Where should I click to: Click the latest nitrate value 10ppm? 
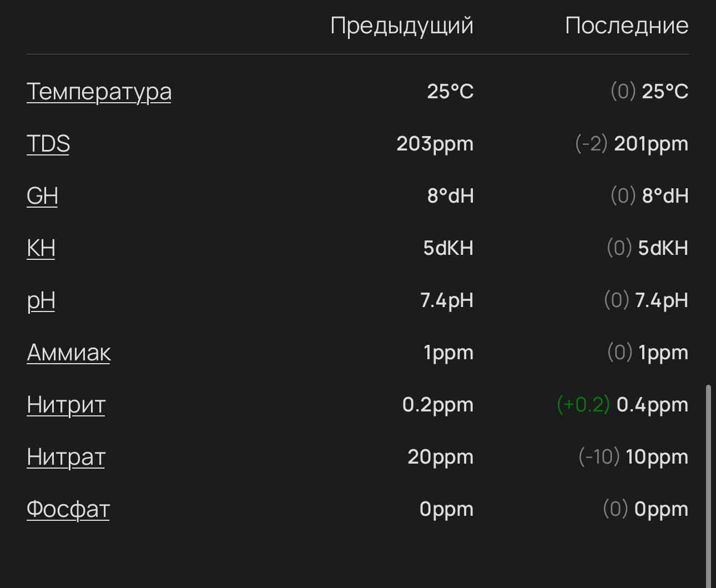657,457
